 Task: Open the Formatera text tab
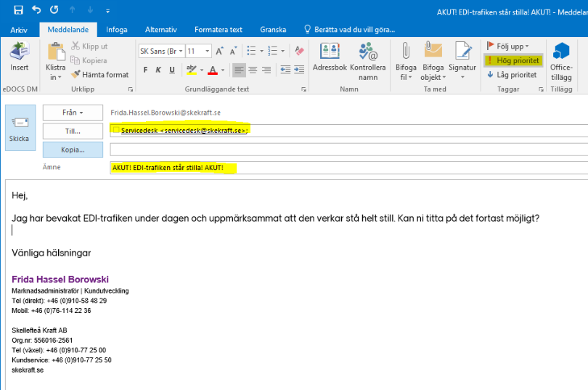click(218, 30)
